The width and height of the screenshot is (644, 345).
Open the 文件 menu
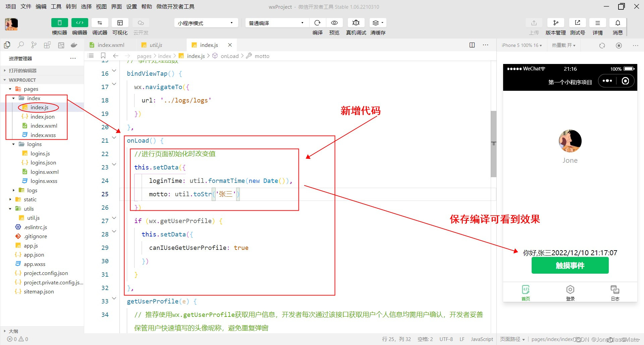click(x=26, y=6)
